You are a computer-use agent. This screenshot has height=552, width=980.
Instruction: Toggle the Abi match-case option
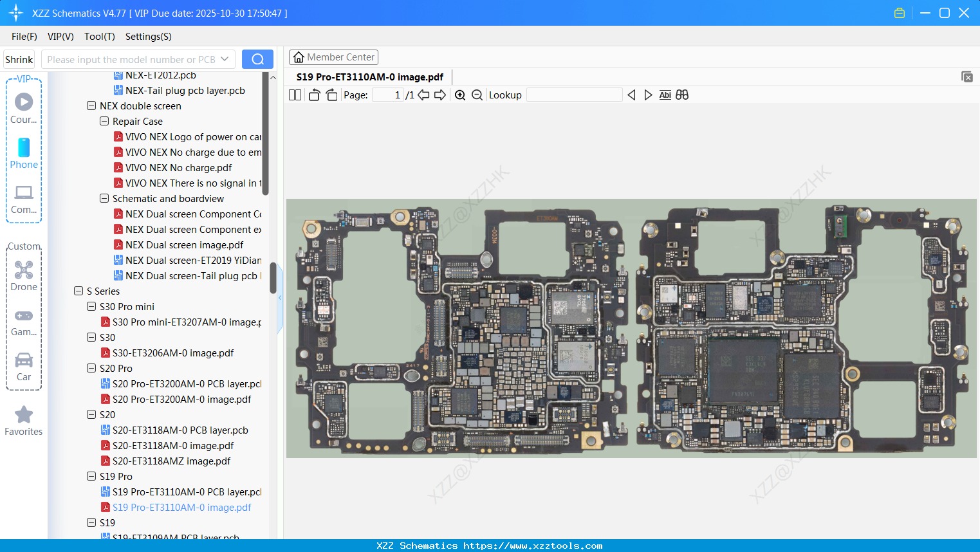665,95
